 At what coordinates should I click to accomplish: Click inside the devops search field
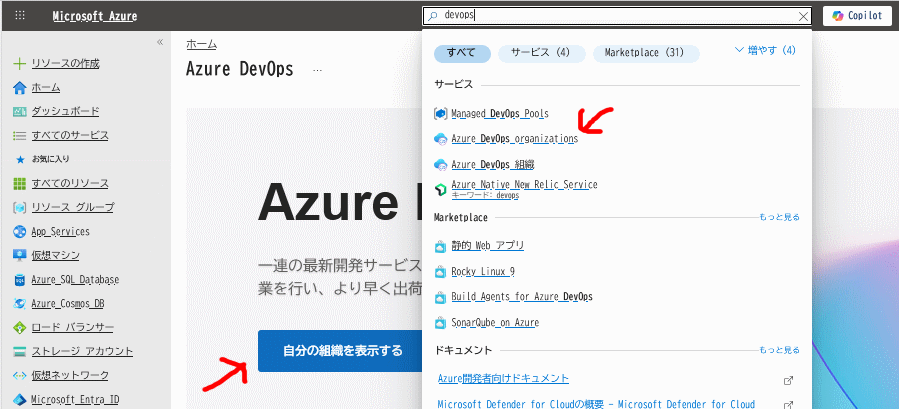pyautogui.click(x=617, y=16)
